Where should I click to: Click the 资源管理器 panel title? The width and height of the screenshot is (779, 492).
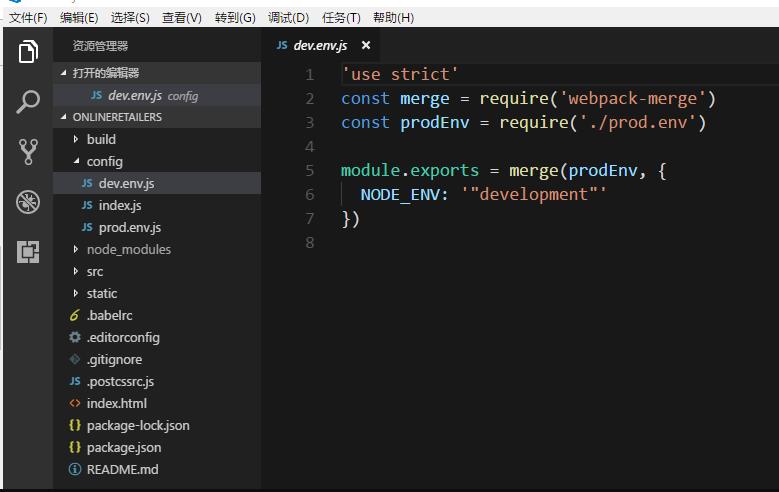point(100,46)
